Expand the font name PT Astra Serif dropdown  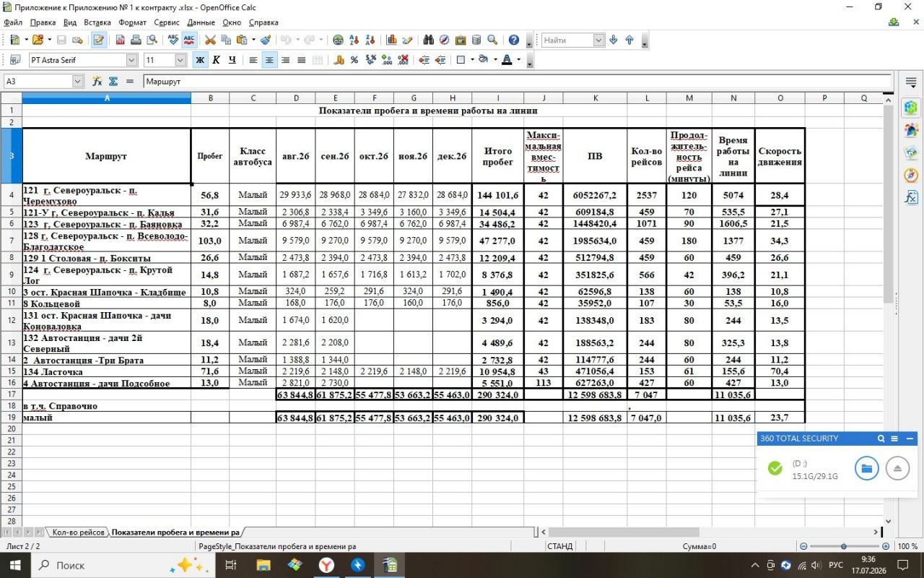coord(132,60)
